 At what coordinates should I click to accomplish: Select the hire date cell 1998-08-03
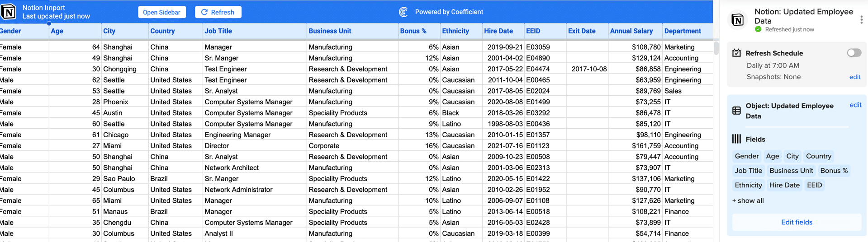[x=503, y=124]
